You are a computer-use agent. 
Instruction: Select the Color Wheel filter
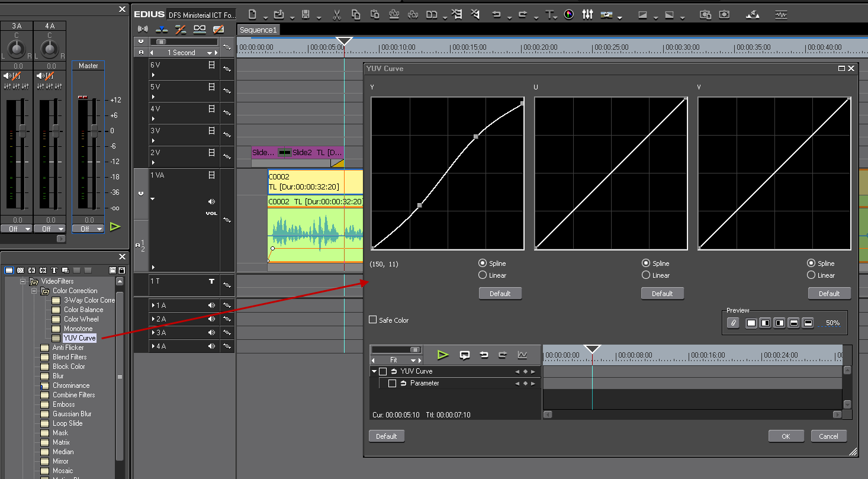[x=81, y=319]
